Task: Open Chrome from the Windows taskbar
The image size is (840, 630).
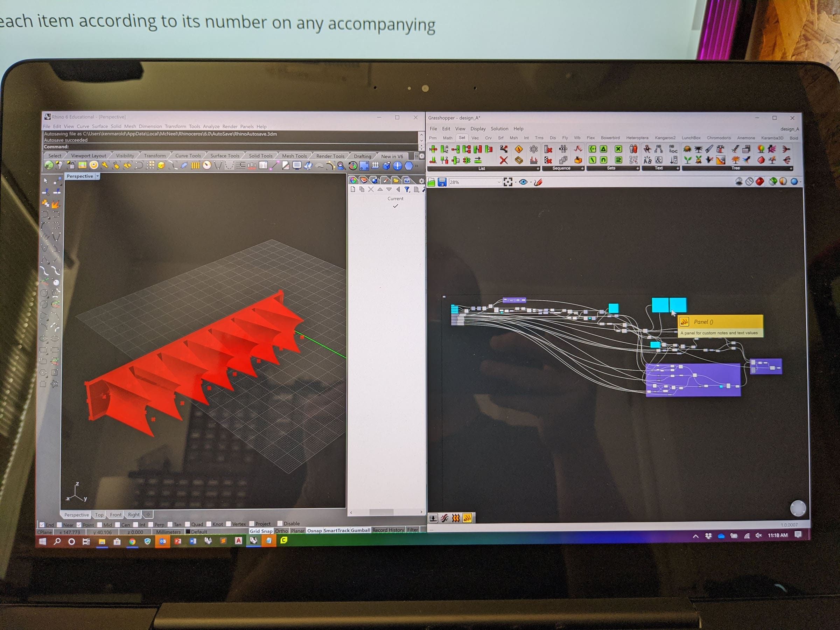Action: [132, 541]
